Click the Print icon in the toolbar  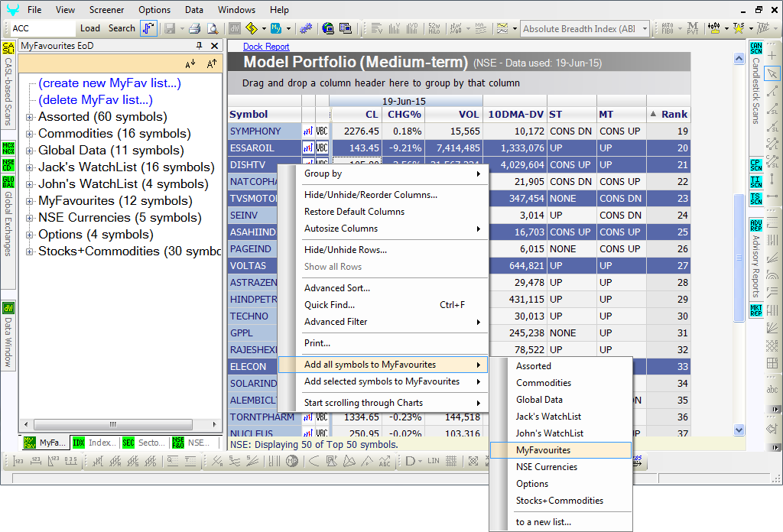coord(195,28)
